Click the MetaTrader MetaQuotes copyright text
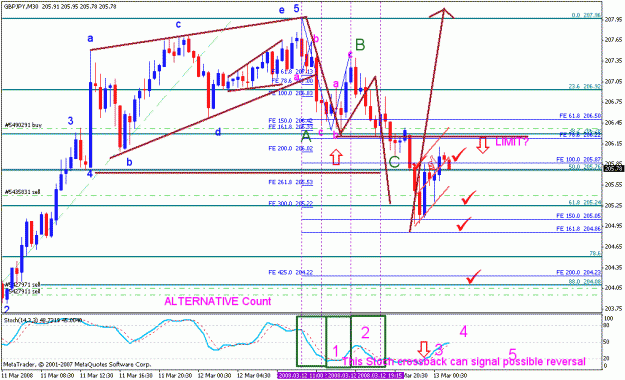The image size is (625, 380). coord(77,364)
